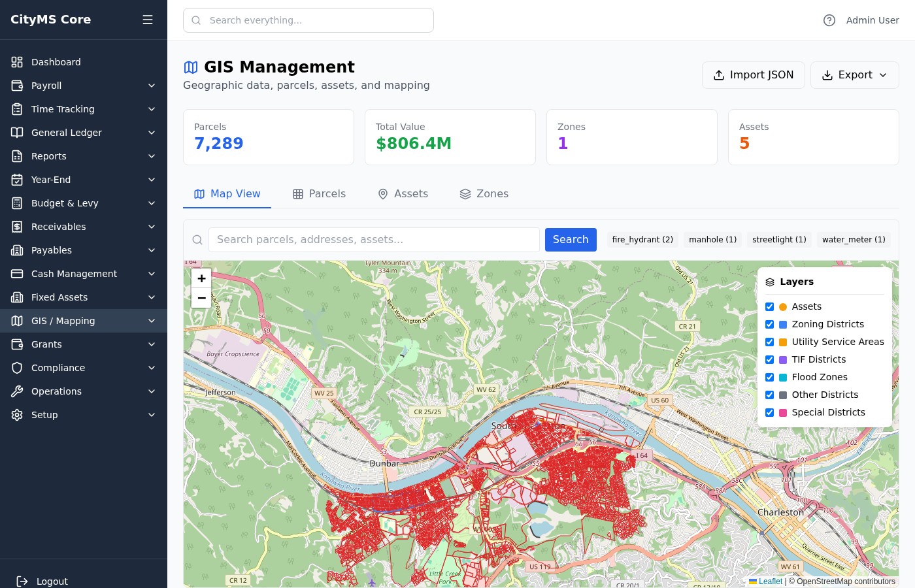Open the help question mark icon near Admin User
Viewport: 915px width, 588px height.
click(x=829, y=20)
